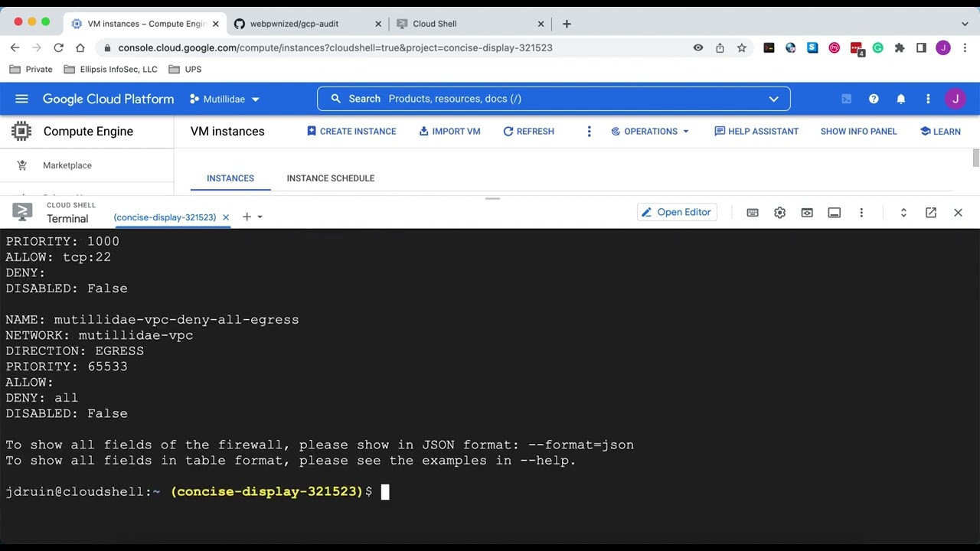Open the Chrome three-dot menu
980x551 pixels.
964,47
